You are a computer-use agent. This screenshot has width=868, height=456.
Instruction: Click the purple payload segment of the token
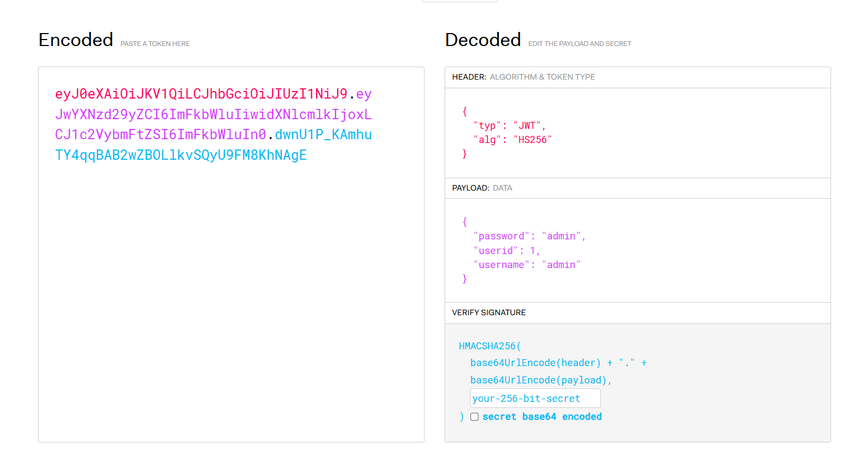click(213, 115)
